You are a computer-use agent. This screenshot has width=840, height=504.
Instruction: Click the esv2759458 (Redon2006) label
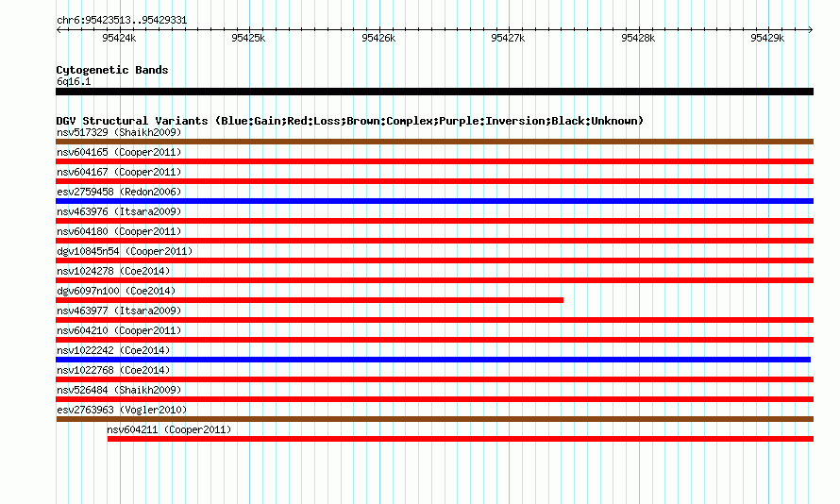tap(119, 192)
